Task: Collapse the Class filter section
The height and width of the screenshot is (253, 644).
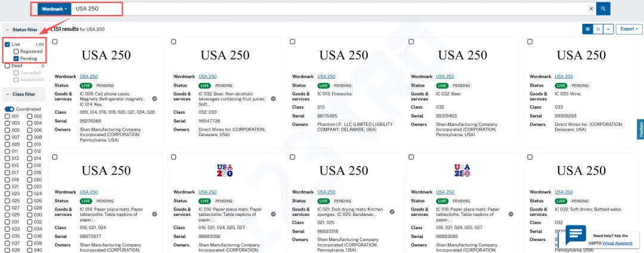Action: point(7,94)
